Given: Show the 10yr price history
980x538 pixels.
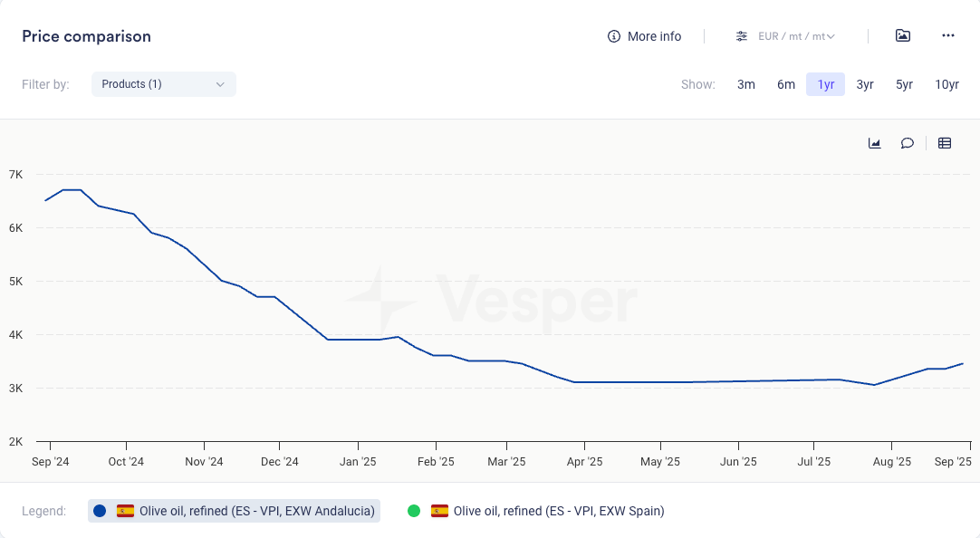Looking at the screenshot, I should [946, 84].
